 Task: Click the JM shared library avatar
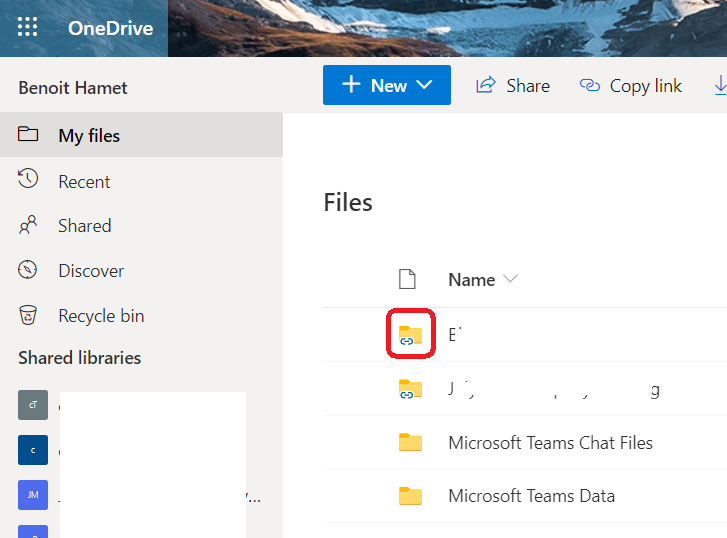(32, 494)
